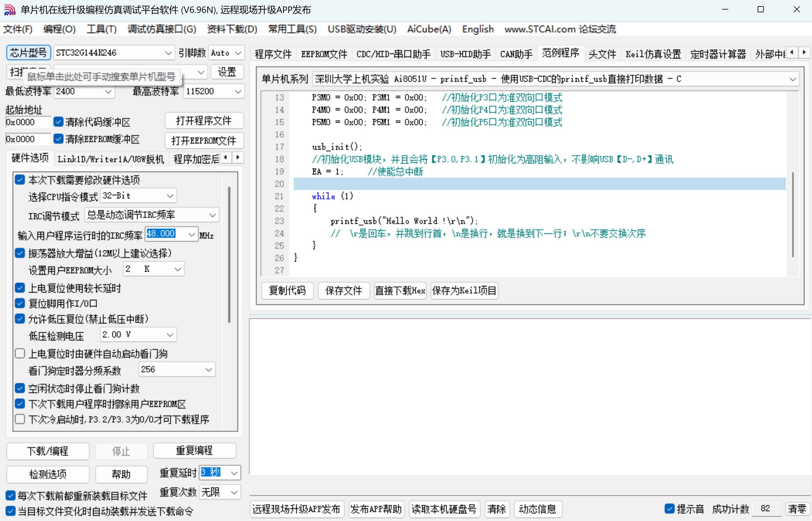Click 清零 to reset the success counter
The image size is (812, 521).
click(797, 508)
